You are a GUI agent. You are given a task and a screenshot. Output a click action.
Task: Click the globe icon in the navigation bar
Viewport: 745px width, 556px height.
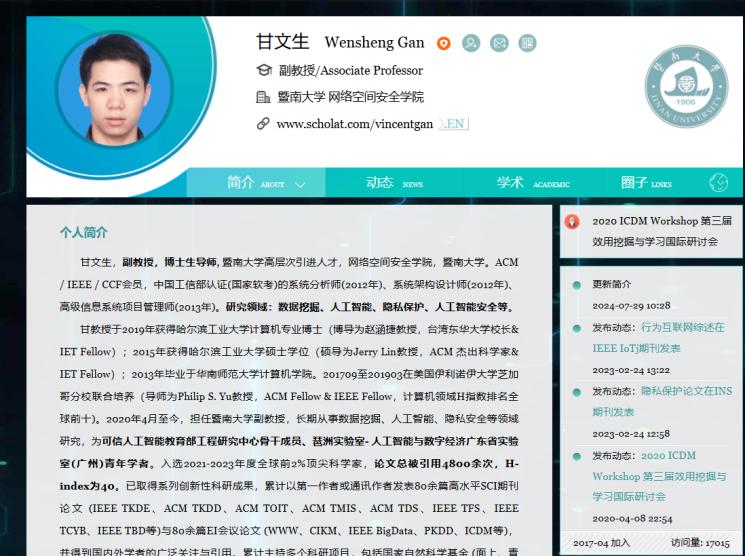718,182
